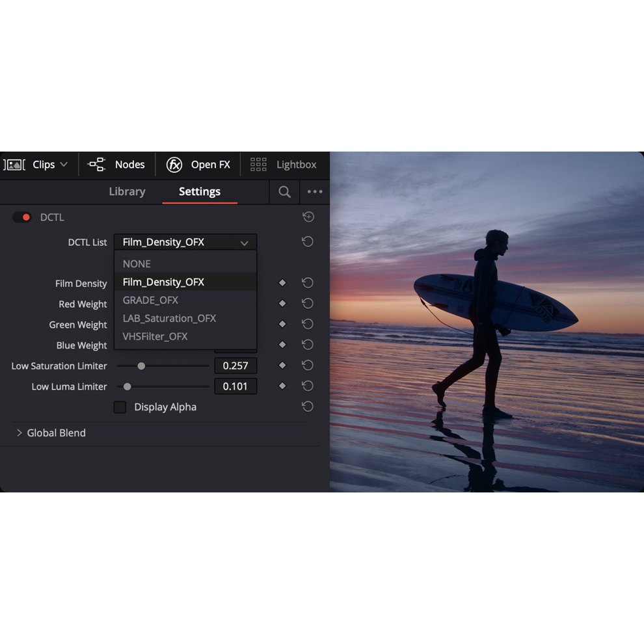Choose VHSFilter_OFX from the list
Screen dimensions: 644x644
[155, 336]
